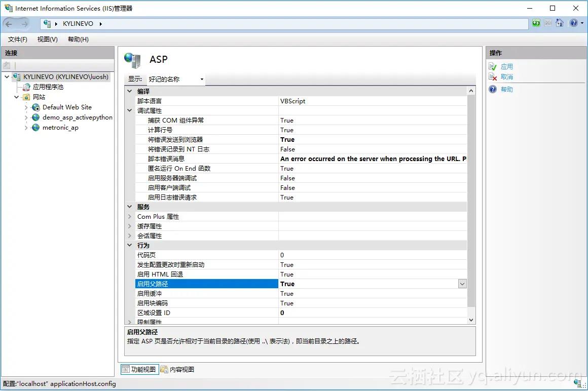Click the 帮助 help question icon
The image size is (588, 391).
point(493,89)
